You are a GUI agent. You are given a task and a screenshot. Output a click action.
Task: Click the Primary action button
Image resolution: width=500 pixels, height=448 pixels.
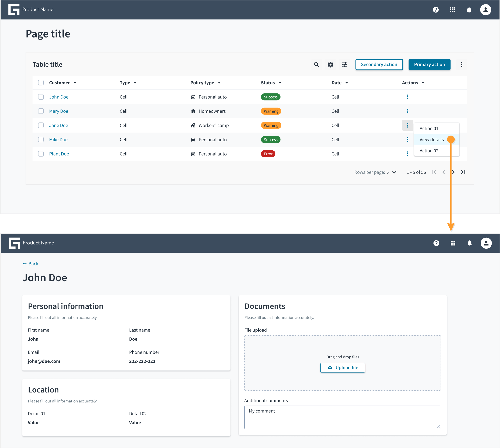(x=429, y=64)
